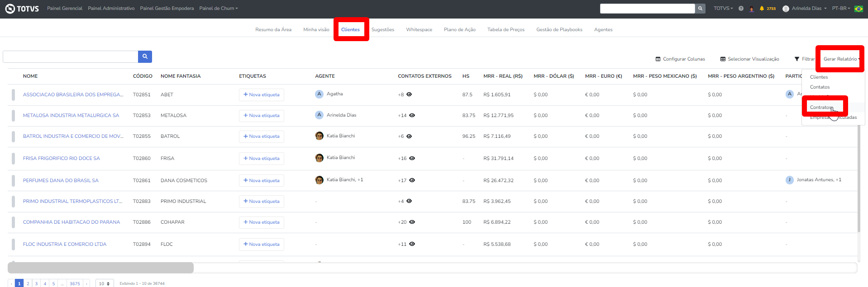Screen dimensions: 868x287
Task: Show external contacts eye for FRISA row
Action: [412, 158]
